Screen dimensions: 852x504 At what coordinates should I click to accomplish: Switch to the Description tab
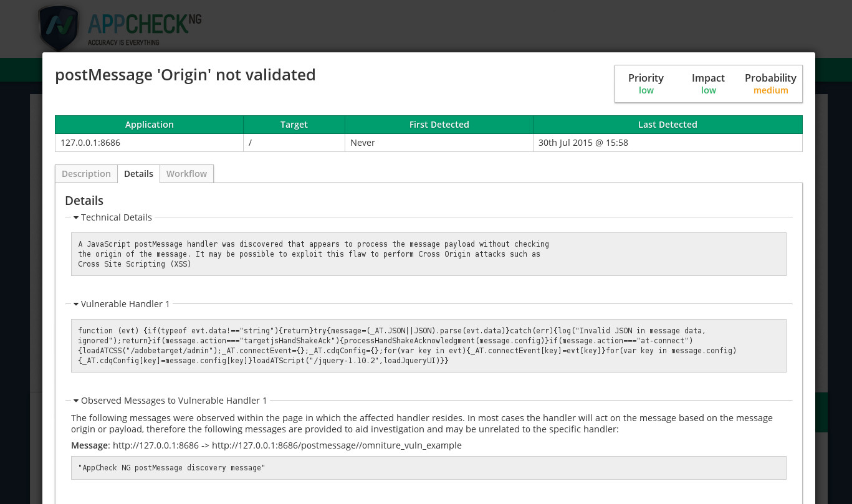click(x=86, y=174)
